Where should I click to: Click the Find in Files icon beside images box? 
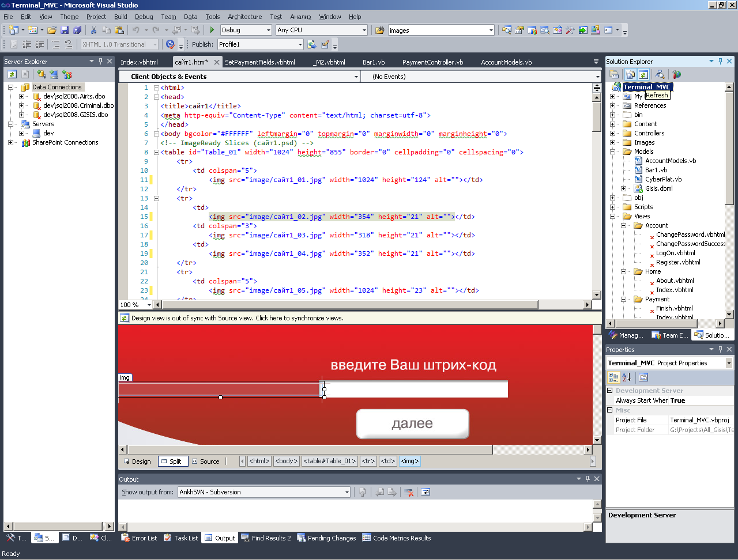379,30
